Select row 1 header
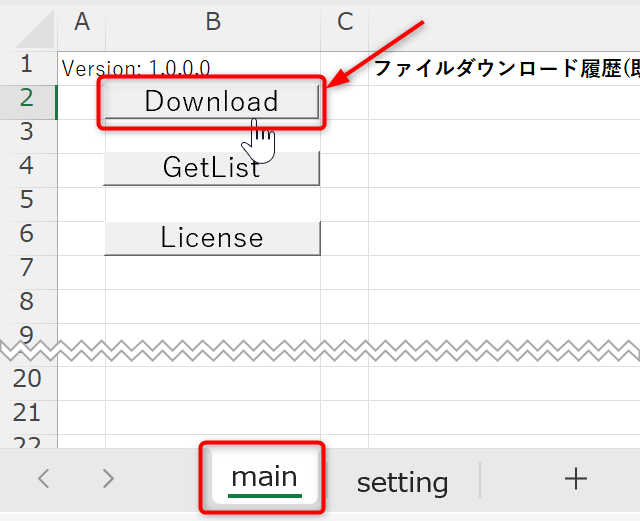 pyautogui.click(x=27, y=66)
